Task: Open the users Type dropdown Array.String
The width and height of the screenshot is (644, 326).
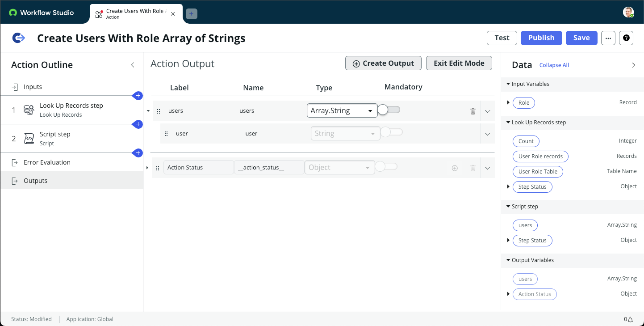Action: [x=342, y=110]
